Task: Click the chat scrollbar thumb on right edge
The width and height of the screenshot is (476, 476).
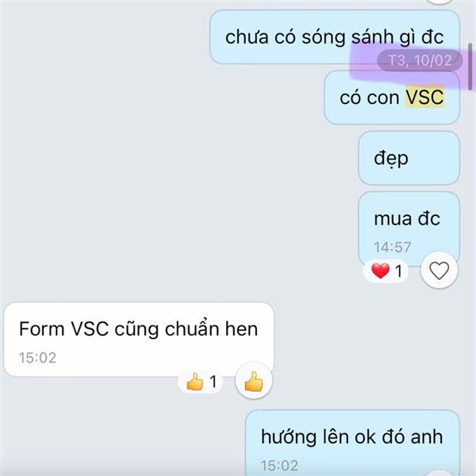Action: click(470, 67)
